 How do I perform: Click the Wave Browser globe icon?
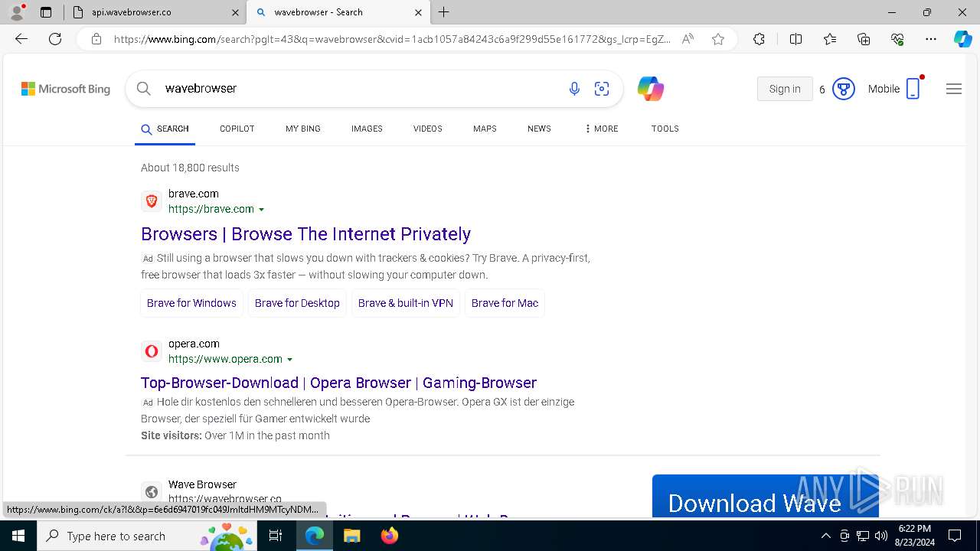point(152,492)
